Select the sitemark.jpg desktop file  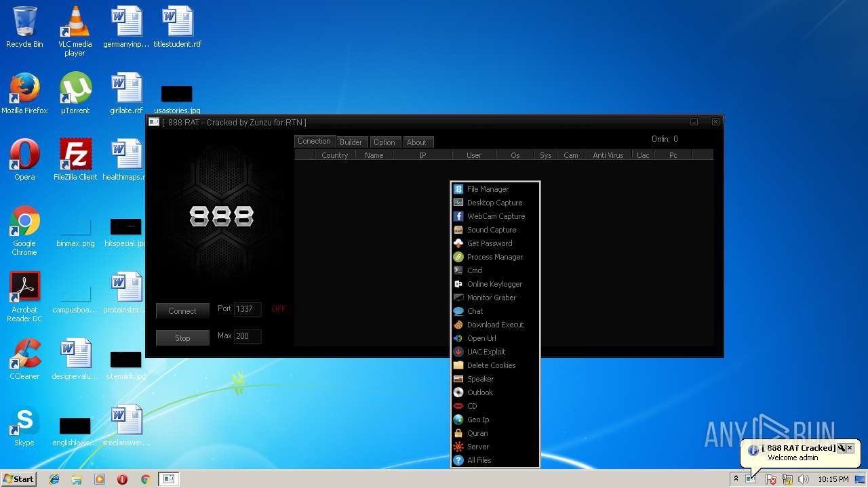[x=126, y=365]
